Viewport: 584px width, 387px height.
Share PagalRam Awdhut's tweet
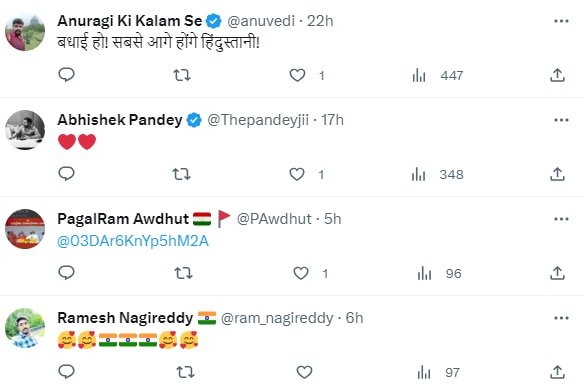tap(557, 273)
